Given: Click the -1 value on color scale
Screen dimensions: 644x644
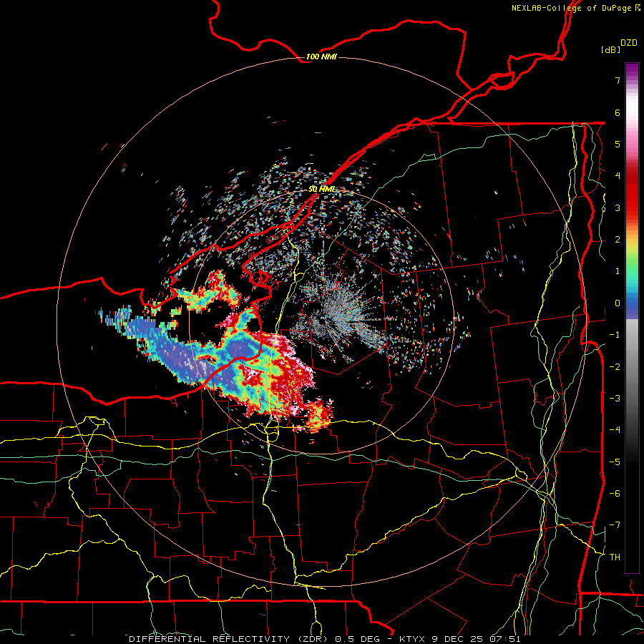Looking at the screenshot, I should 615,335.
